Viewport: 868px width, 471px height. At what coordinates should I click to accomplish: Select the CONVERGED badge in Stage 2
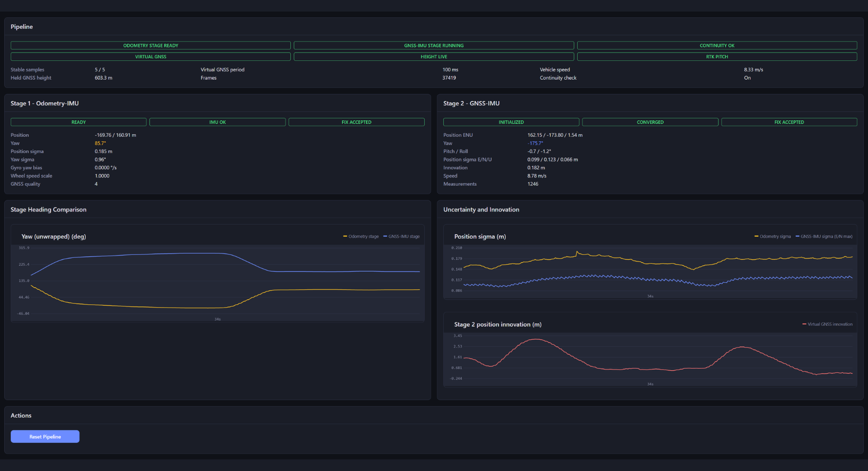pos(650,122)
